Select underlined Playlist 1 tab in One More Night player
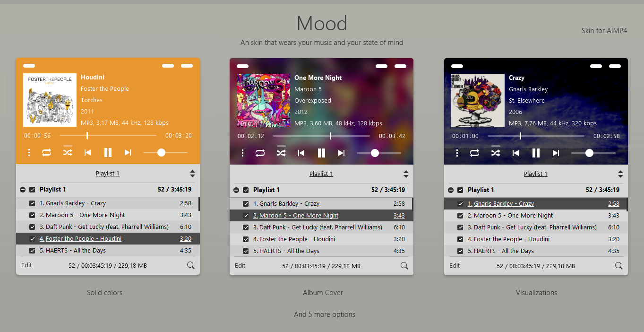Viewport: 644px width, 332px height. (321, 174)
